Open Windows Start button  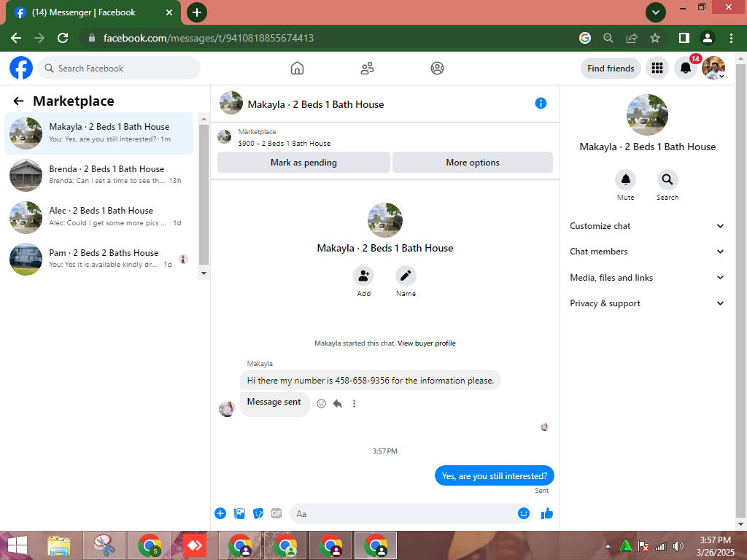pyautogui.click(x=18, y=545)
